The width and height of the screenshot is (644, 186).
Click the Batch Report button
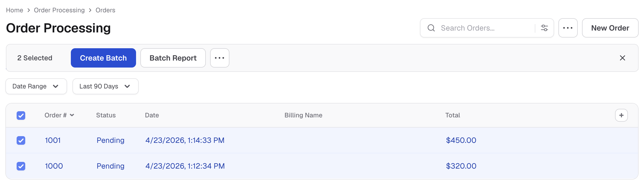[173, 58]
